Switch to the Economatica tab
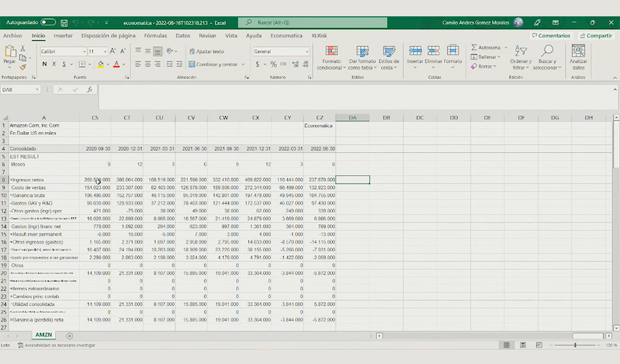Screen dimensions: 620x364 (x=286, y=35)
